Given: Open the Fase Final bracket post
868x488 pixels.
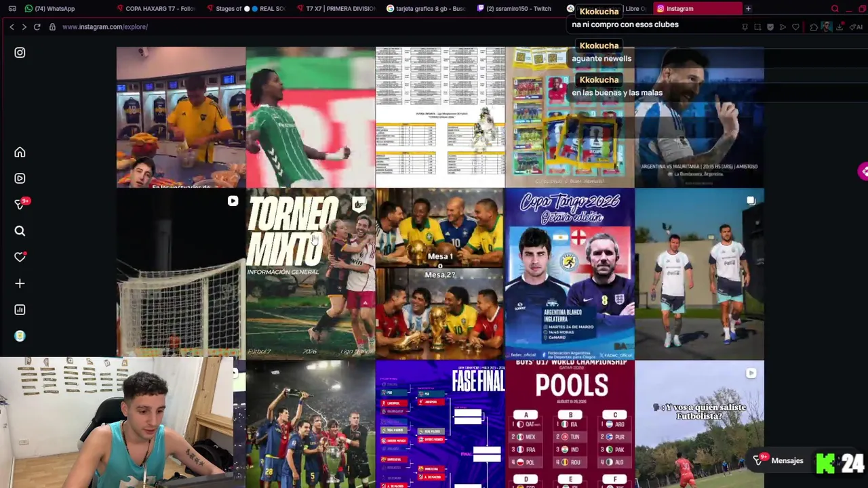Looking at the screenshot, I should point(440,424).
